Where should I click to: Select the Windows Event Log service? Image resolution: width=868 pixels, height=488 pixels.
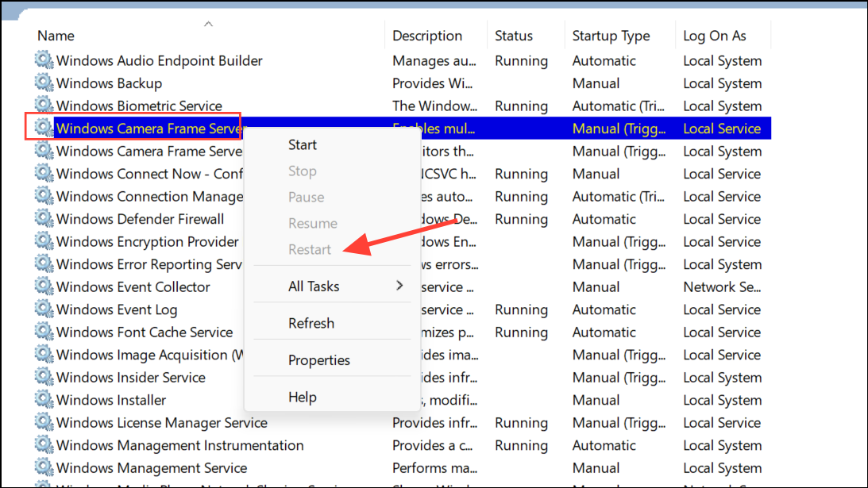point(117,309)
